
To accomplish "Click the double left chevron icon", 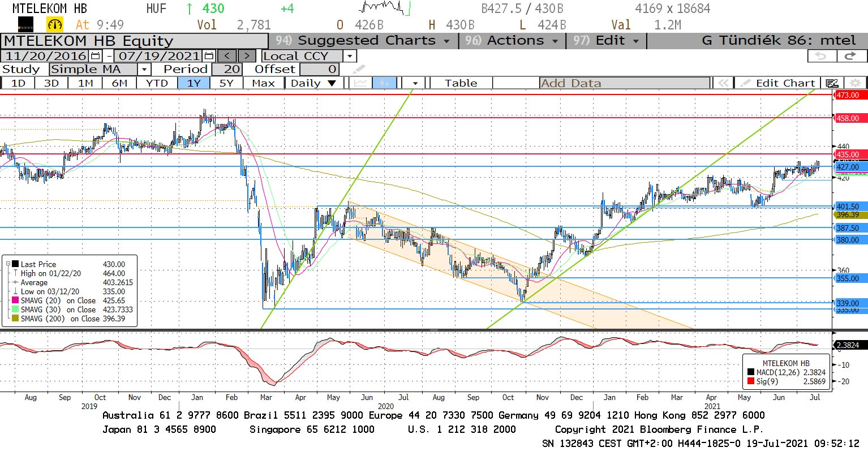I will click(x=723, y=83).
